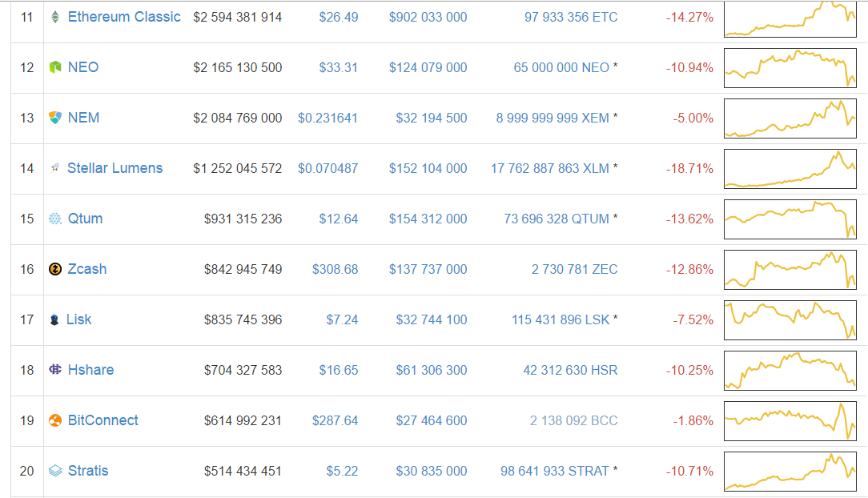This screenshot has height=498, width=868.
Task: Click the NEM shield icon
Action: 54,118
